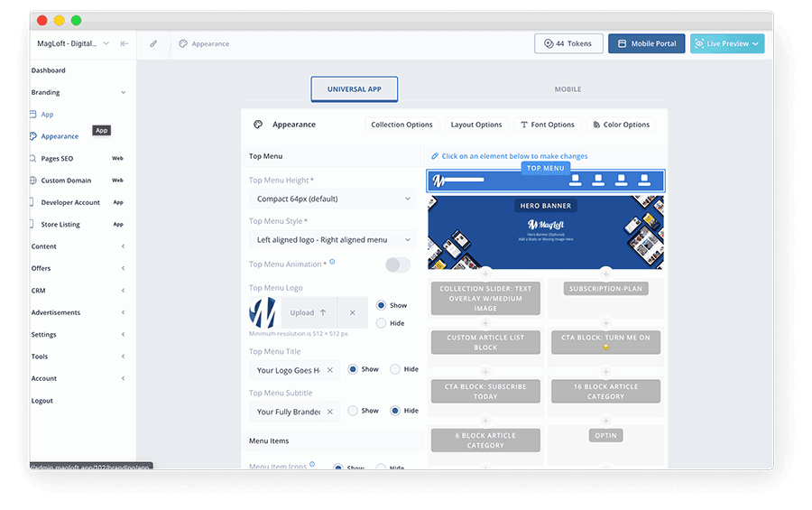
Task: Click the upload arrow for Top Menu Logo
Action: [323, 312]
